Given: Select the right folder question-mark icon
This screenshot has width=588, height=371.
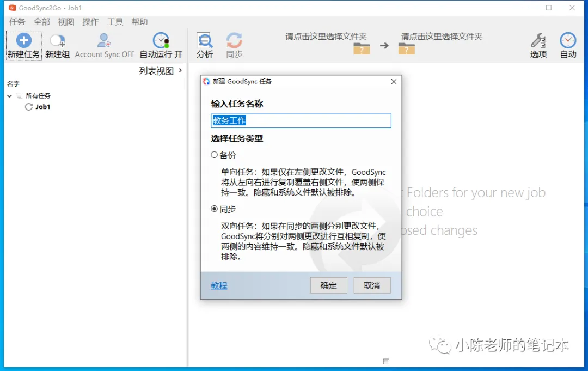Looking at the screenshot, I should click(x=407, y=49).
